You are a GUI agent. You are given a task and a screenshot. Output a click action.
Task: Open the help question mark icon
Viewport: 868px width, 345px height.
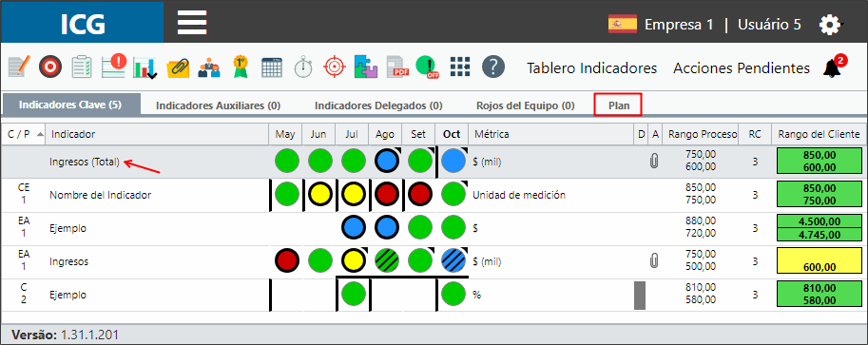pos(493,67)
